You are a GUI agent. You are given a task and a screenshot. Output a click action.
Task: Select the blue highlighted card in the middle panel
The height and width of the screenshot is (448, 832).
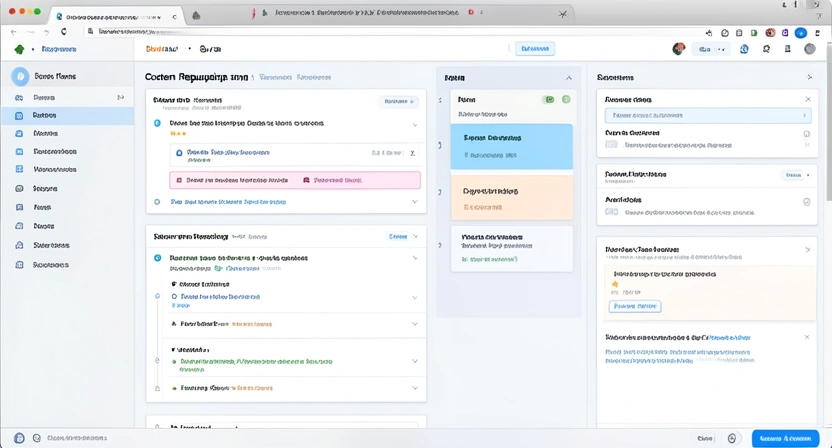point(512,147)
